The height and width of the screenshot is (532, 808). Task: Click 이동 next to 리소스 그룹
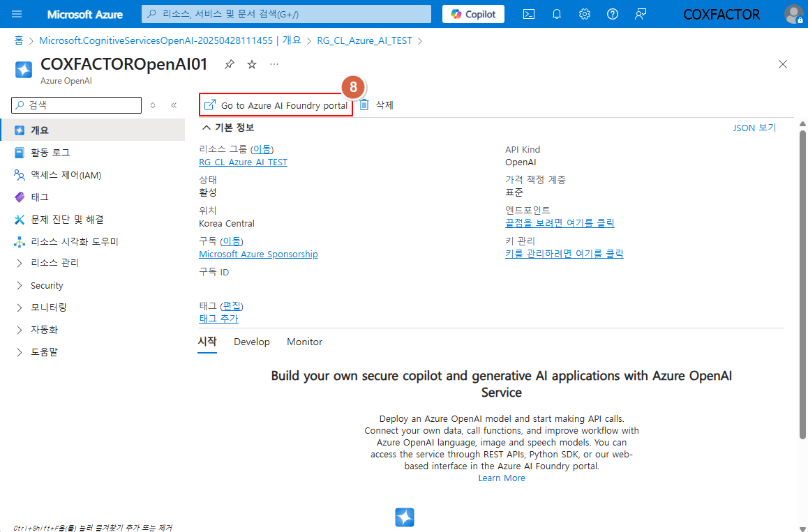pyautogui.click(x=262, y=149)
